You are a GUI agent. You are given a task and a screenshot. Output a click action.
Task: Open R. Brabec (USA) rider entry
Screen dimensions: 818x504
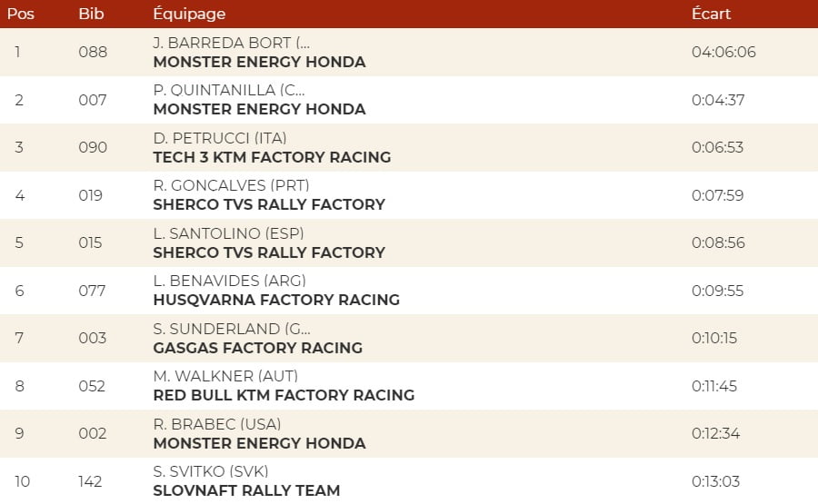point(217,424)
